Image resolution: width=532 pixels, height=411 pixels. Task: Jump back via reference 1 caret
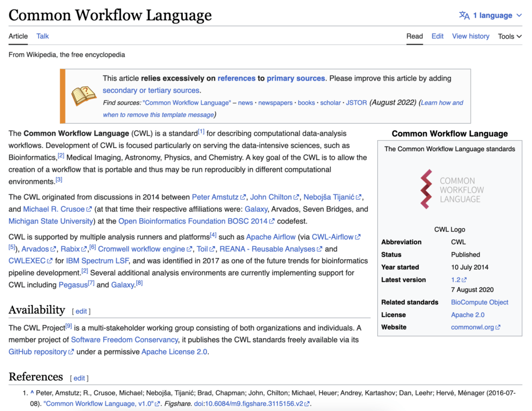(x=32, y=393)
